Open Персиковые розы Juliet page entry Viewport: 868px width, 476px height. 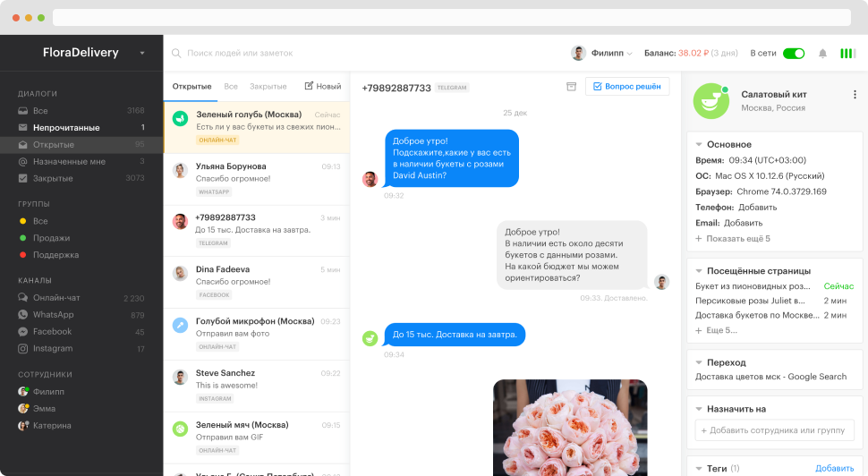pos(750,301)
